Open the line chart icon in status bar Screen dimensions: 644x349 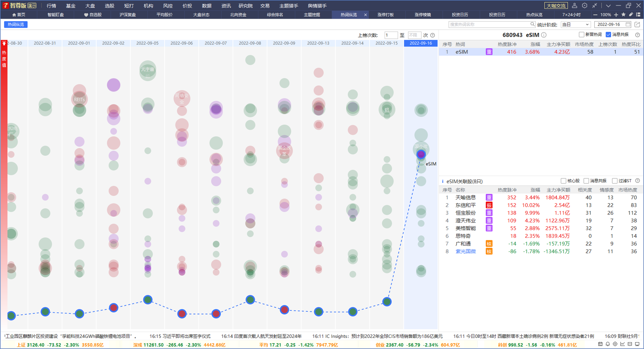(623, 344)
